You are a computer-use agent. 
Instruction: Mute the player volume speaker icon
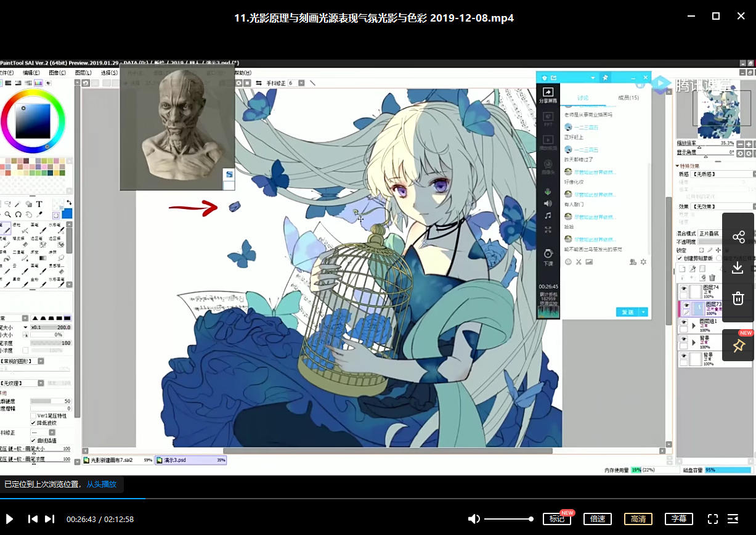473,519
